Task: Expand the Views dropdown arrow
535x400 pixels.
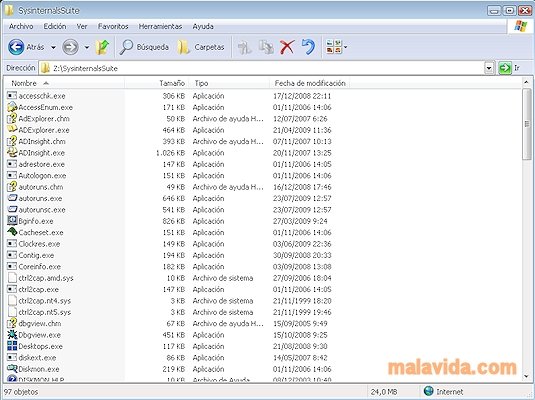Action: tap(345, 47)
